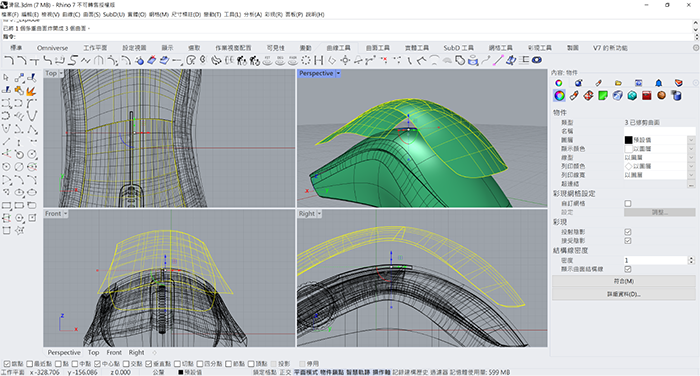The width and height of the screenshot is (700, 376).
Task: Click the tag-shaped toolbar icon
Action: coord(460,60)
